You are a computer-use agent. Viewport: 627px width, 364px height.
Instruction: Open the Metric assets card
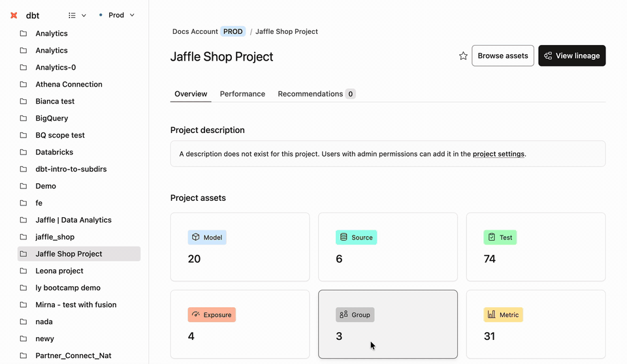click(536, 324)
